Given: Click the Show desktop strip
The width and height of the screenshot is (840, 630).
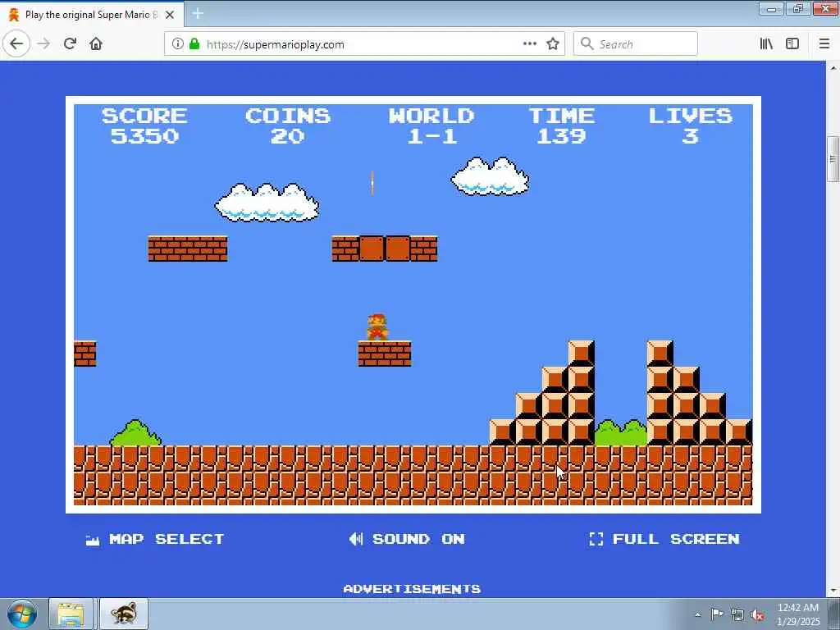Looking at the screenshot, I should pyautogui.click(x=834, y=614).
